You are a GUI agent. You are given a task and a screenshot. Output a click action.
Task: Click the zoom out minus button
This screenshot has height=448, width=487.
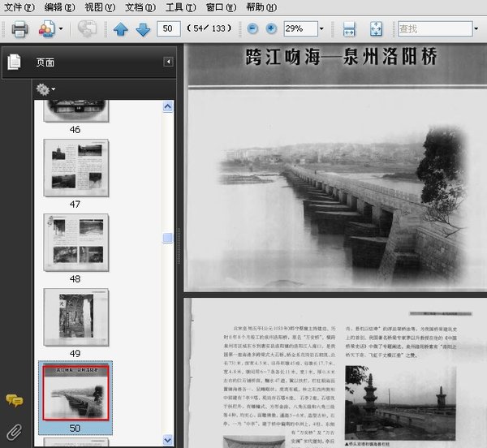(252, 29)
